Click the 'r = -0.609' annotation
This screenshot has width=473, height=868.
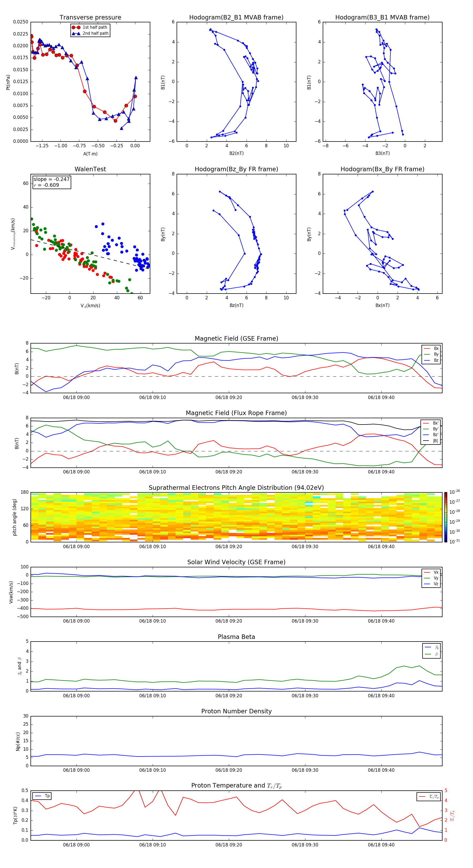pyautogui.click(x=47, y=185)
